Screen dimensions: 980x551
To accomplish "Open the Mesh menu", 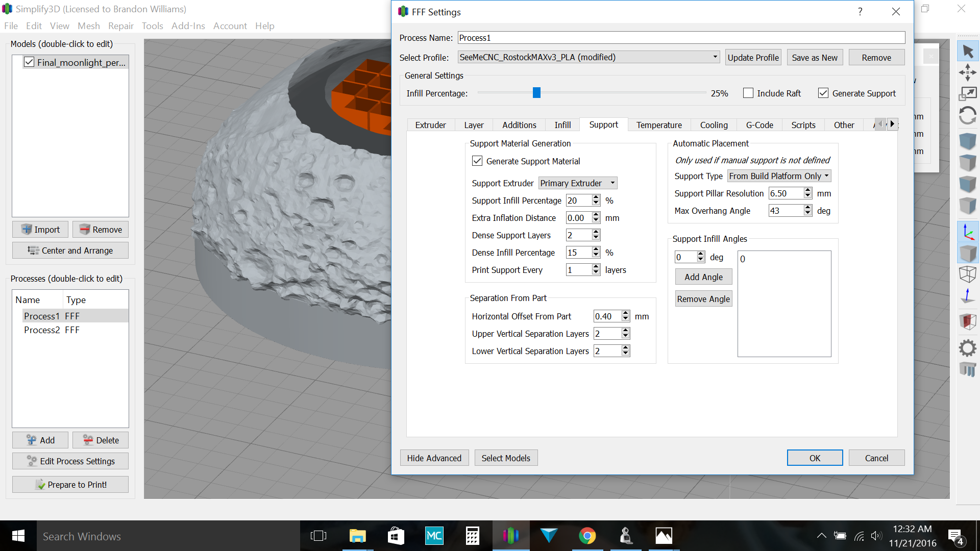I will (88, 26).
